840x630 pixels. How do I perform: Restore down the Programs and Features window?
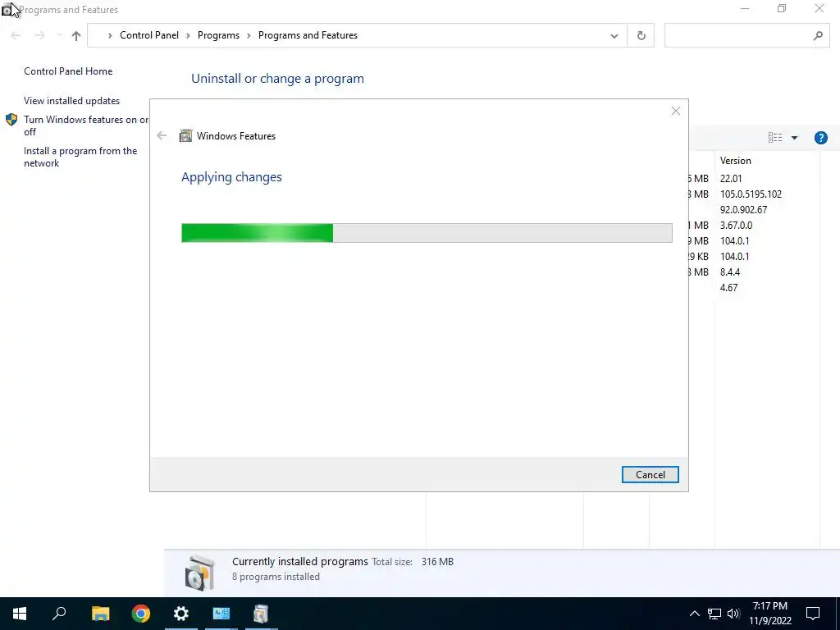pyautogui.click(x=782, y=8)
